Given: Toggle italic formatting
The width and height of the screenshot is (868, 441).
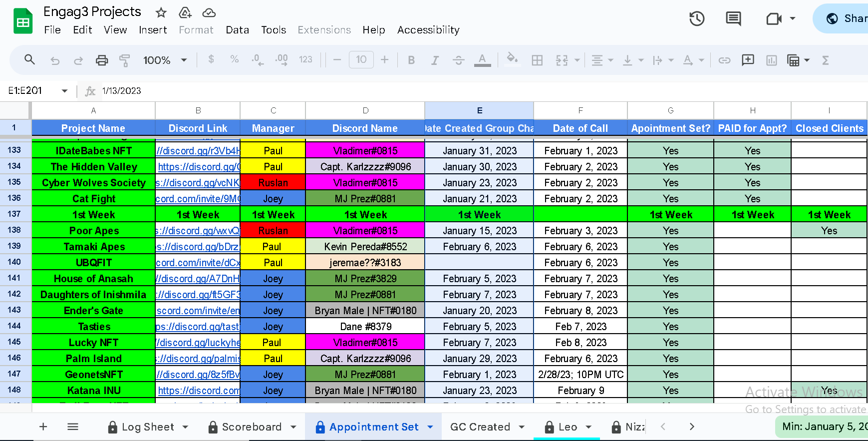Looking at the screenshot, I should click(435, 60).
